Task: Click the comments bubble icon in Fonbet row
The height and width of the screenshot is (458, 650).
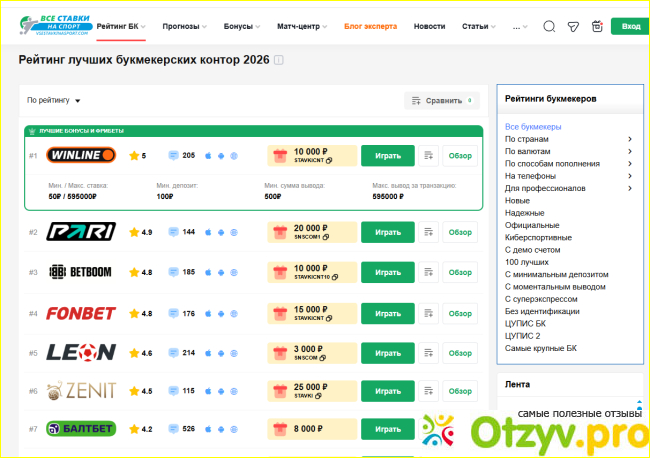Action: 173,314
